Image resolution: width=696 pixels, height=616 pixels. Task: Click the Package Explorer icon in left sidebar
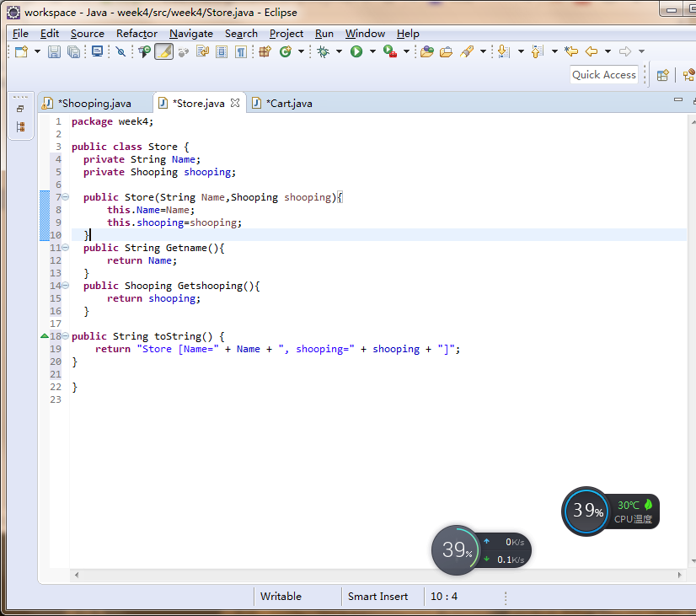pyautogui.click(x=20, y=127)
